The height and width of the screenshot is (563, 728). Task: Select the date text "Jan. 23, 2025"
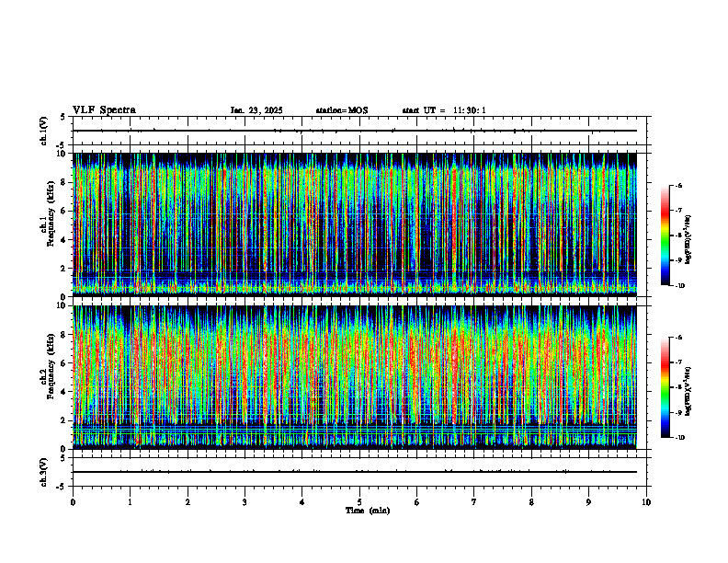pyautogui.click(x=256, y=110)
